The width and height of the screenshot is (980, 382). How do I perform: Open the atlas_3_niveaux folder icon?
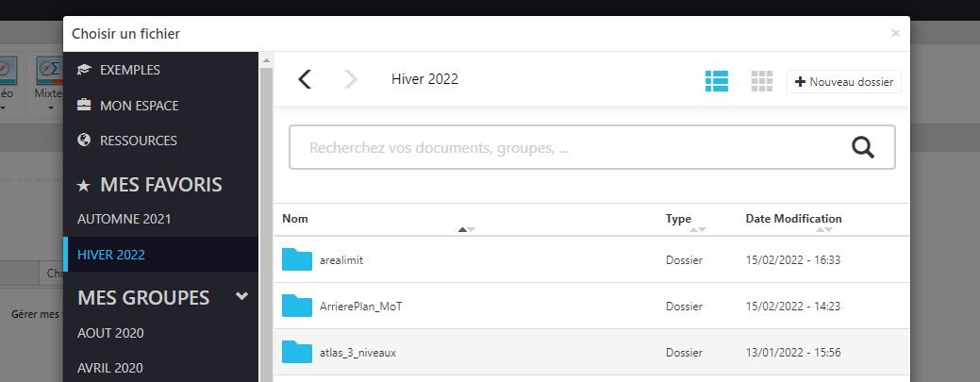tap(297, 352)
